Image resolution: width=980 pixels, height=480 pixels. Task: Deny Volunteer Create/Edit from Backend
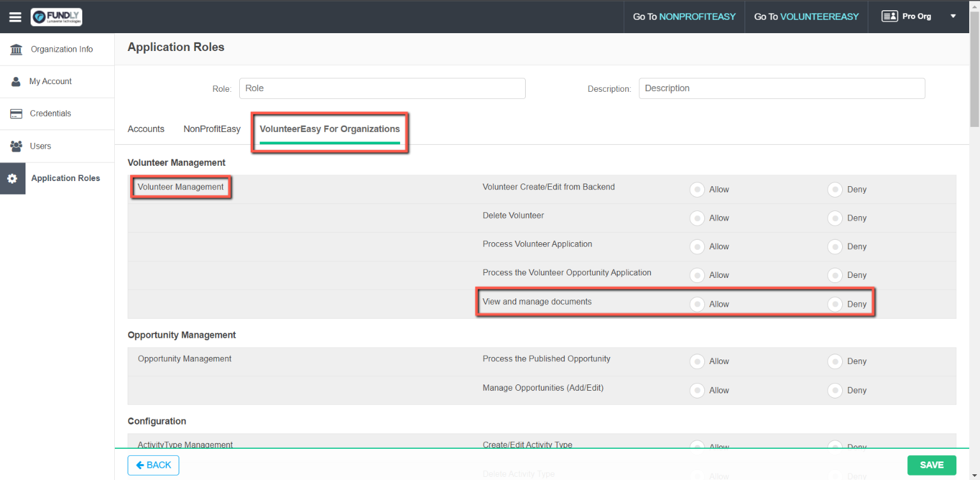835,189
